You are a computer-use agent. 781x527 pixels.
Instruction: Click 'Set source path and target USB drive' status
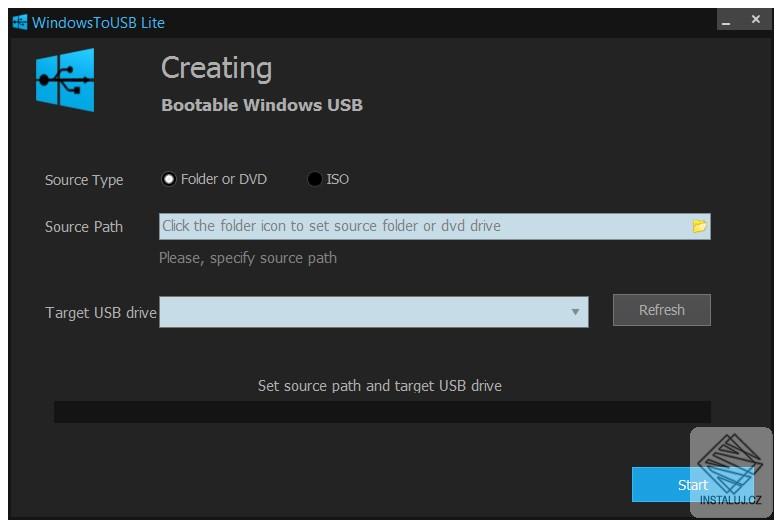[380, 386]
